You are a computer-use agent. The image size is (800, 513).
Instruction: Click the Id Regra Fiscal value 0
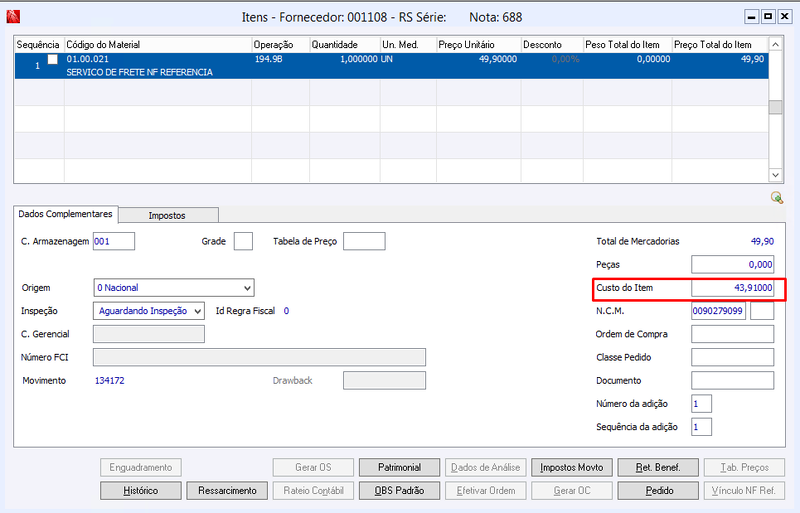coord(286,311)
